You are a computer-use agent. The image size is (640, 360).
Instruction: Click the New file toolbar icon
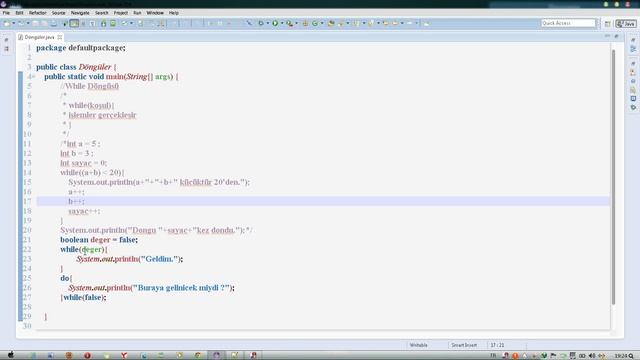point(7,23)
